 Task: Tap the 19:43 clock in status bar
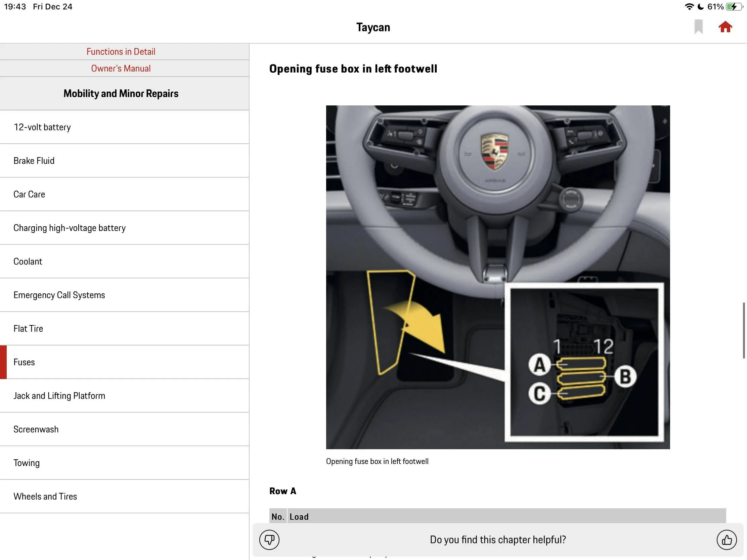tap(15, 7)
